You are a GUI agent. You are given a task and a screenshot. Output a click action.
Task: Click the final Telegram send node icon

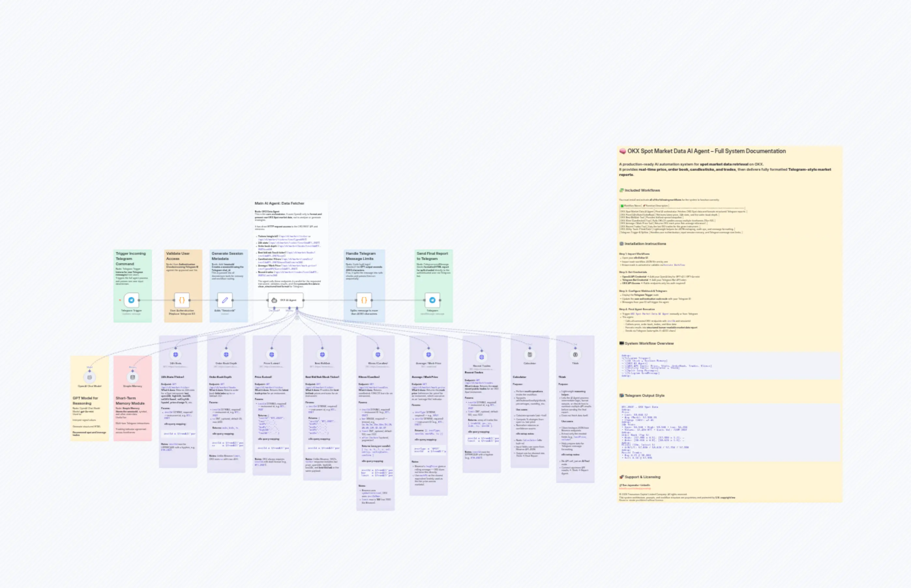[433, 300]
